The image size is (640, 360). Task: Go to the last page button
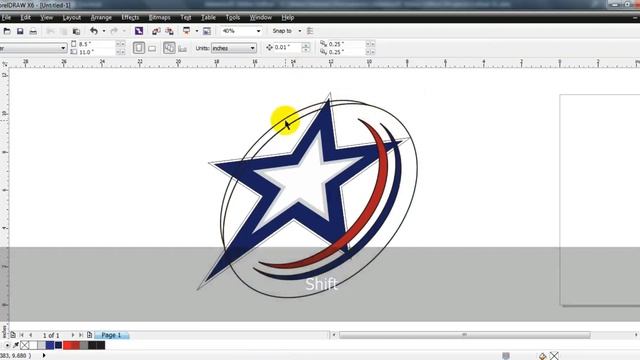click(81, 335)
